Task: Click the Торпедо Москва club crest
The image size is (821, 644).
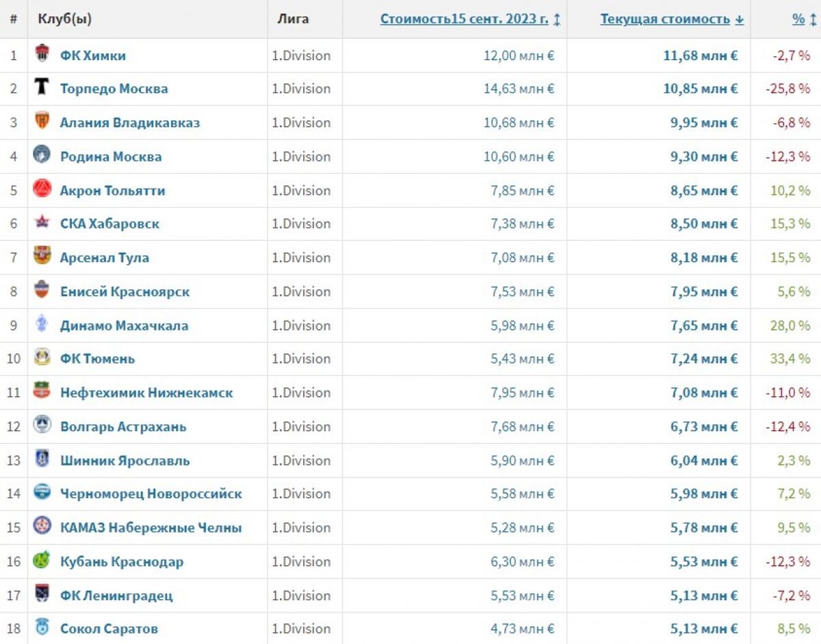Action: tap(42, 87)
